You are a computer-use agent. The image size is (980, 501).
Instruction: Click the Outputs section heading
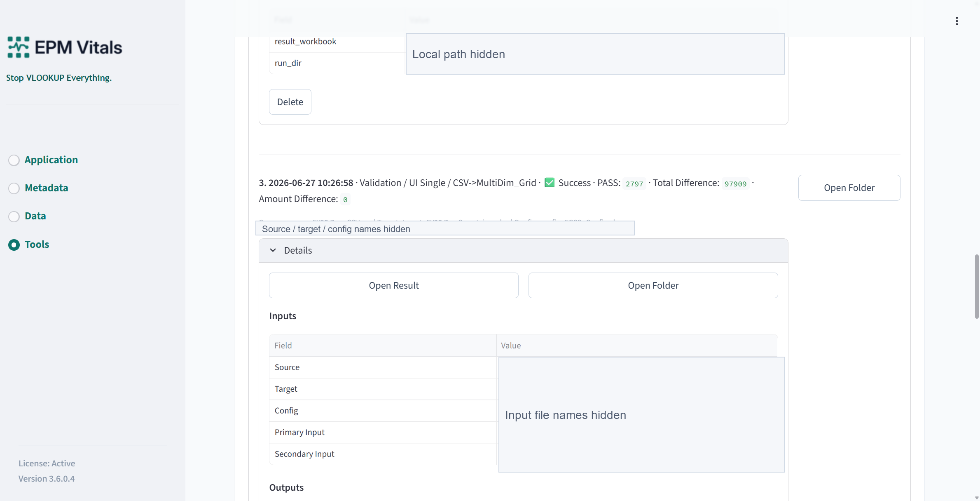[x=286, y=487]
